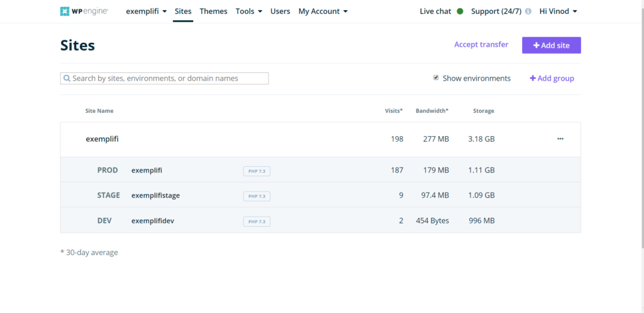The height and width of the screenshot is (313, 644).
Task: Open the exemplifi account dropdown
Action: (x=146, y=11)
